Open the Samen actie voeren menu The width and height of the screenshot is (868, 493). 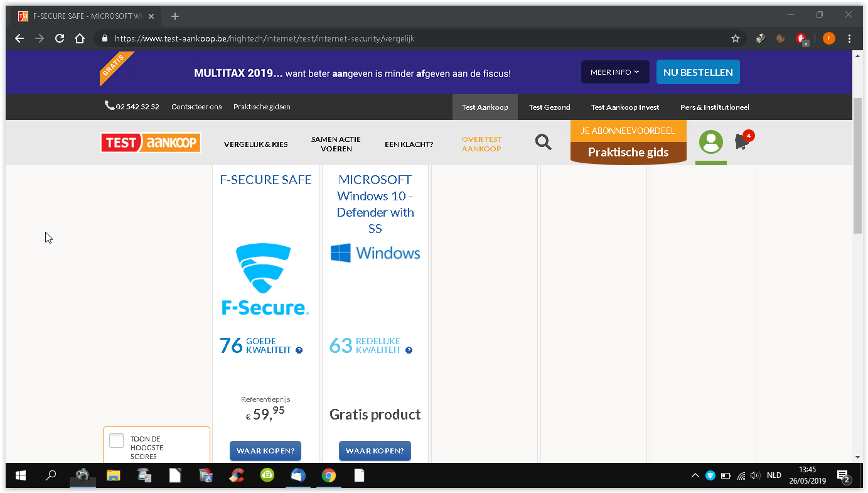click(x=336, y=144)
